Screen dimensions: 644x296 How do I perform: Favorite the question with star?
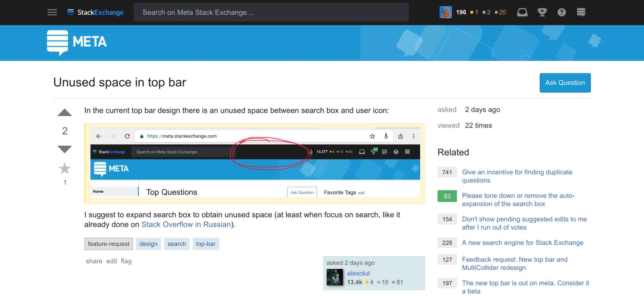pos(65,168)
